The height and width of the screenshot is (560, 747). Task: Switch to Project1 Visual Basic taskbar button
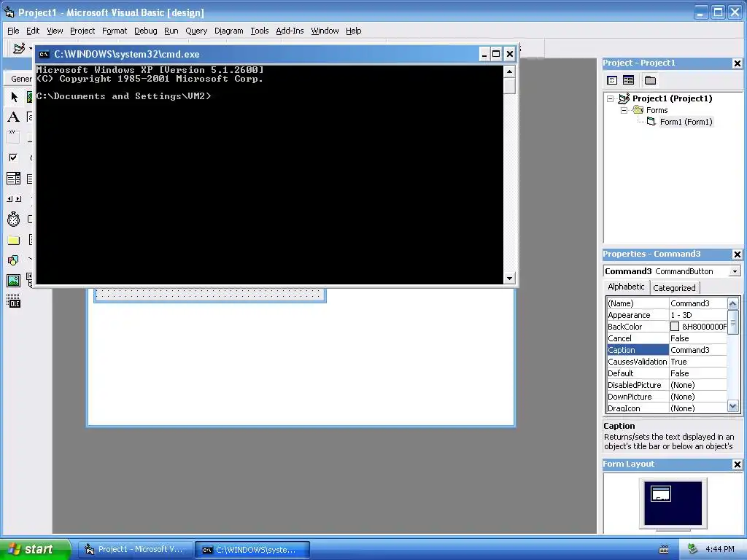point(136,550)
